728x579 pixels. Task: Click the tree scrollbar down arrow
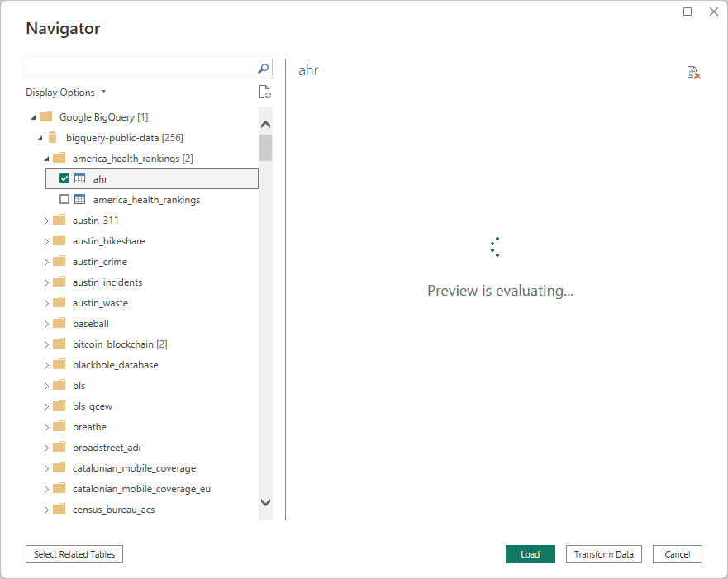pos(265,502)
